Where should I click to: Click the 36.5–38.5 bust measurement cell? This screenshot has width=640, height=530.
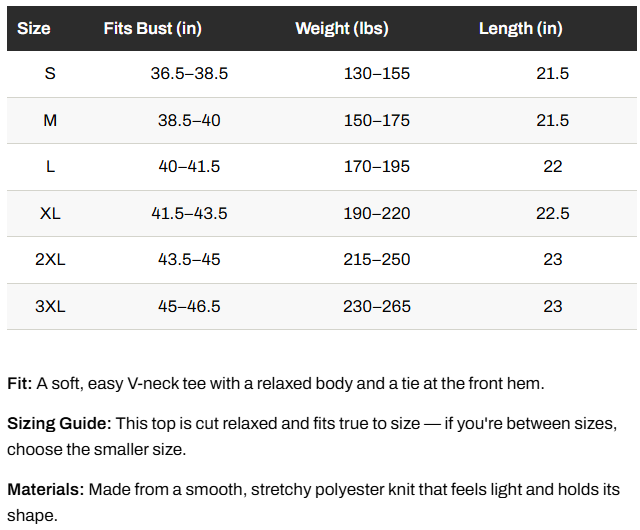[x=189, y=73]
